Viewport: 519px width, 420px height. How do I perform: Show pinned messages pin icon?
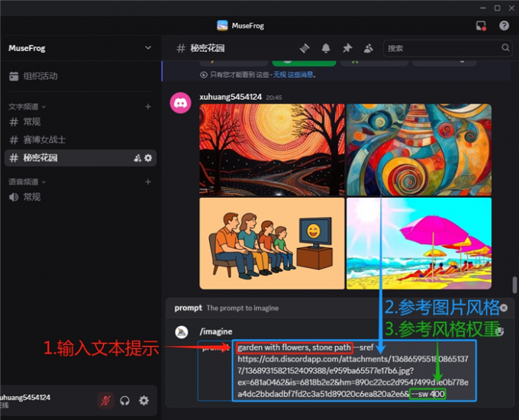[x=347, y=48]
